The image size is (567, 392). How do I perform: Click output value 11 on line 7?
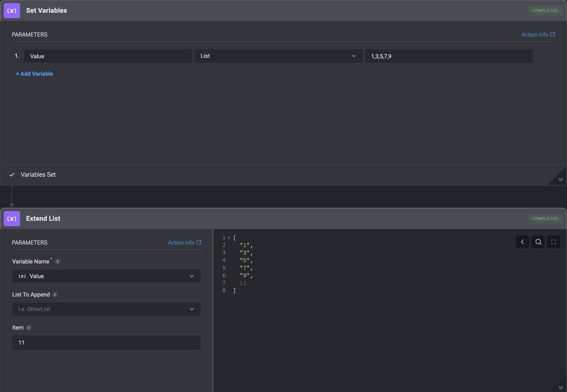(x=243, y=283)
